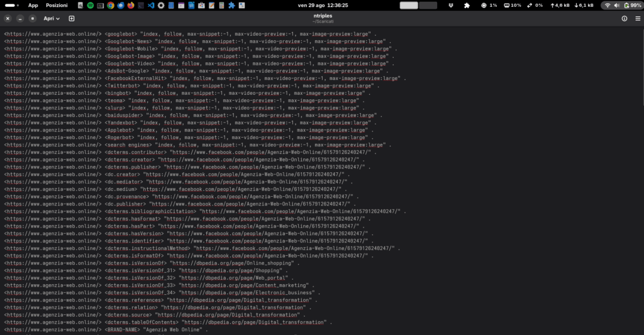Open the Posizioni menu
Image resolution: width=644 pixels, height=335 pixels.
pos(57,5)
